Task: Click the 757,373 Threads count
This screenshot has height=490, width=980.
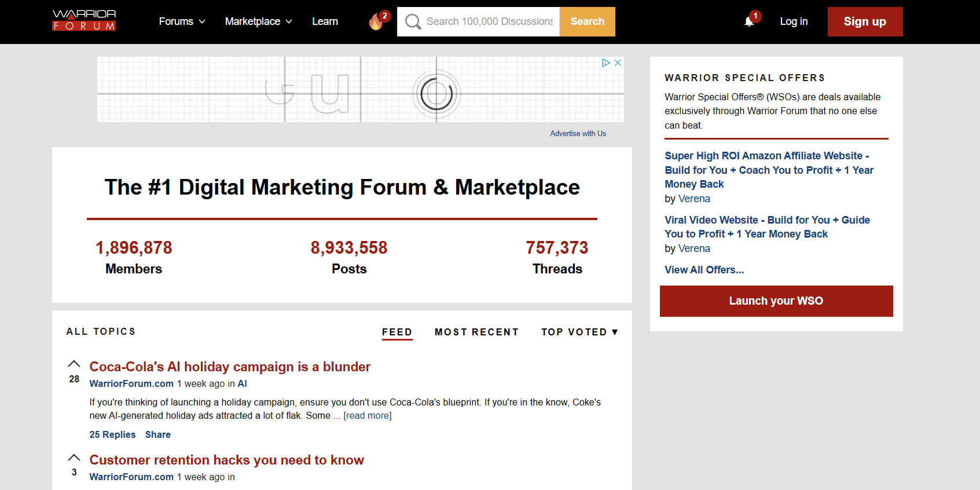Action: pos(557,248)
